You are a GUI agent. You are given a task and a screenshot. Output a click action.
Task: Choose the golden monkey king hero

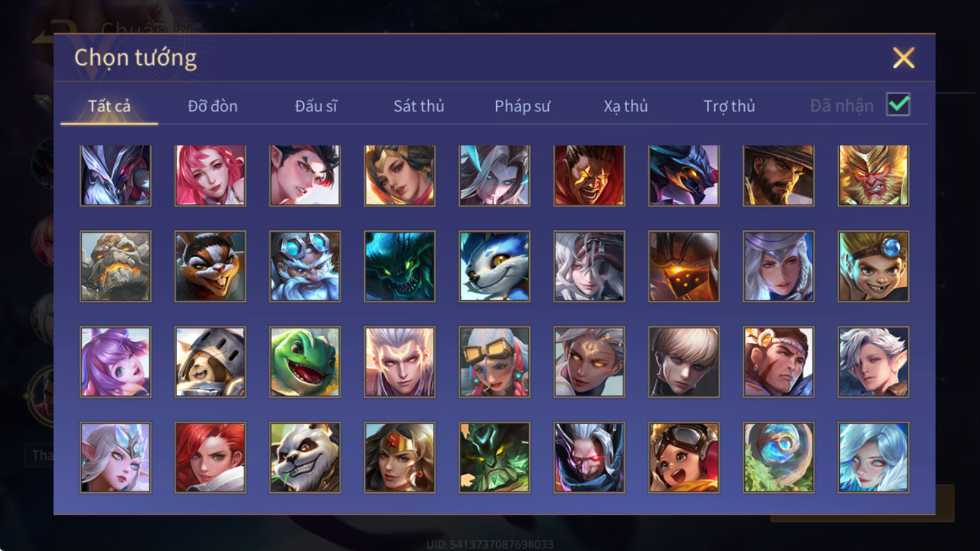point(873,175)
